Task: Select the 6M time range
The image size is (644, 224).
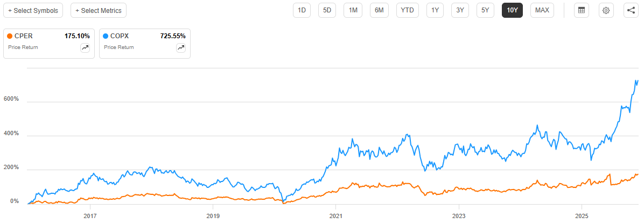Action: tap(379, 10)
